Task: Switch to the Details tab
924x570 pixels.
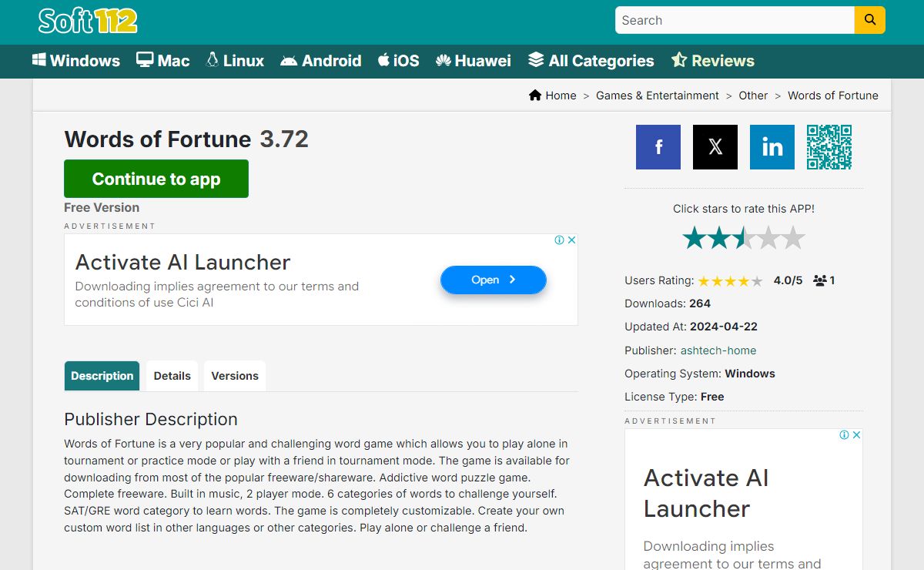Action: click(x=172, y=376)
